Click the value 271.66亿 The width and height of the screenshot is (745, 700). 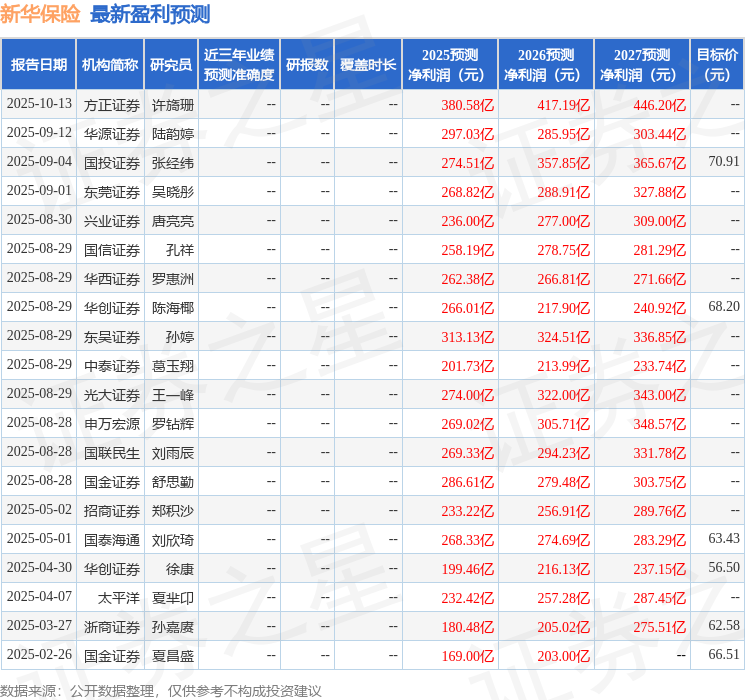point(659,279)
